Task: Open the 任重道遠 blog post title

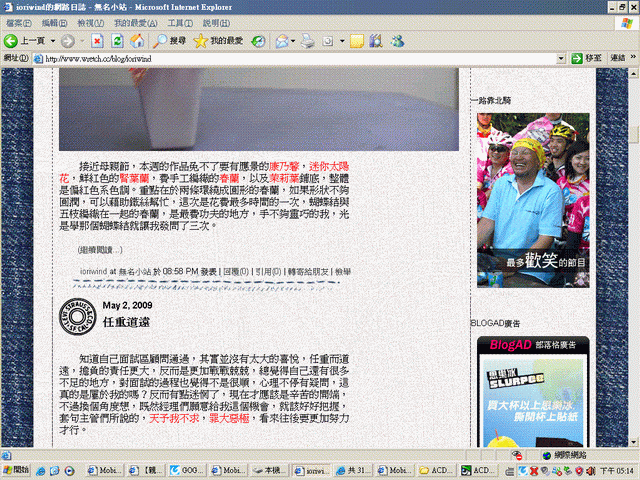Action: [126, 323]
